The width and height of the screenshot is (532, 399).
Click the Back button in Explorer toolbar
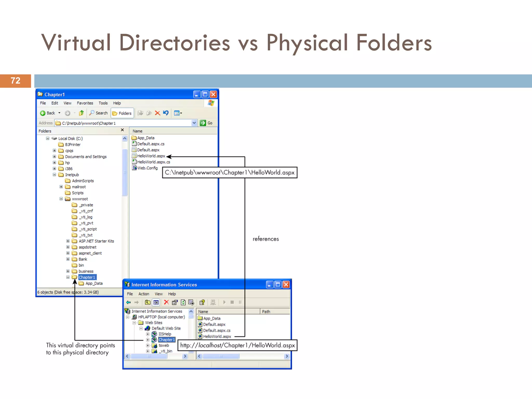coord(48,113)
